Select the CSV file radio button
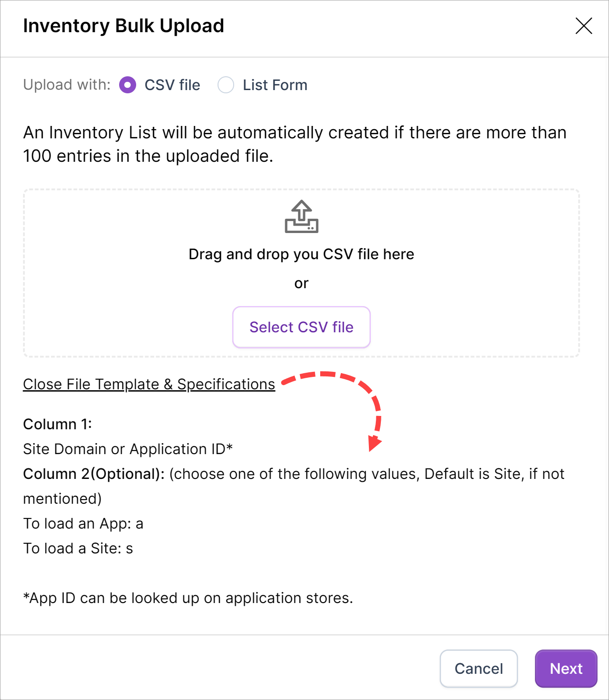609x700 pixels. 127,85
